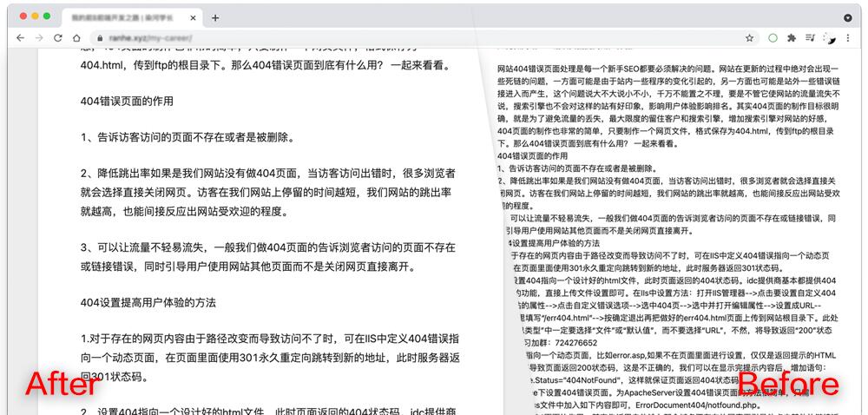Expand the tab search dropdown arrow
The height and width of the screenshot is (415, 868).
(848, 17)
